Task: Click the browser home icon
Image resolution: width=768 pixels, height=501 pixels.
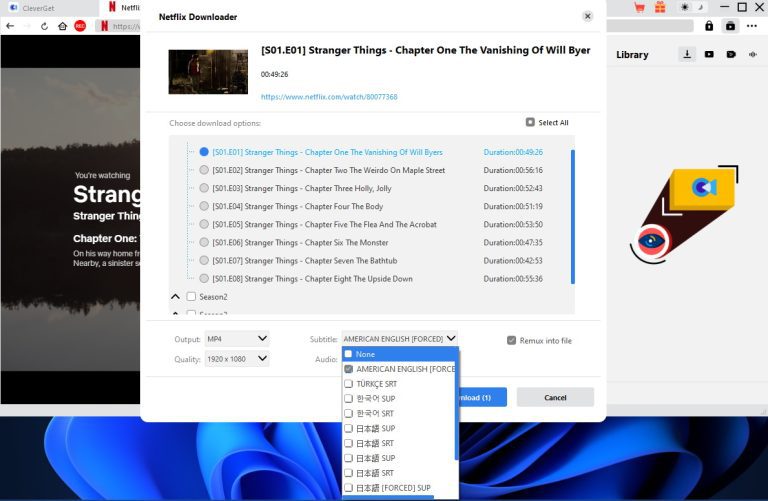Action: (x=63, y=26)
